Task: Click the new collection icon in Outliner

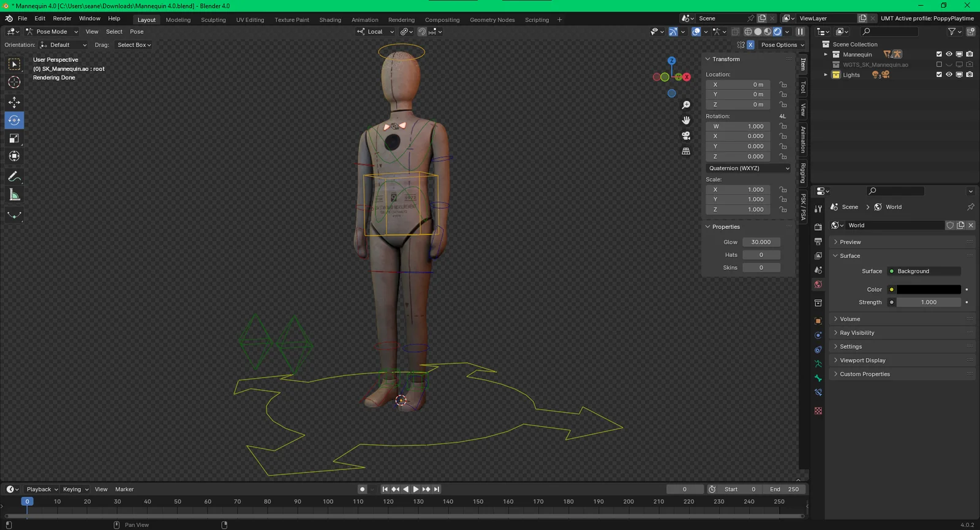Action: [971, 31]
